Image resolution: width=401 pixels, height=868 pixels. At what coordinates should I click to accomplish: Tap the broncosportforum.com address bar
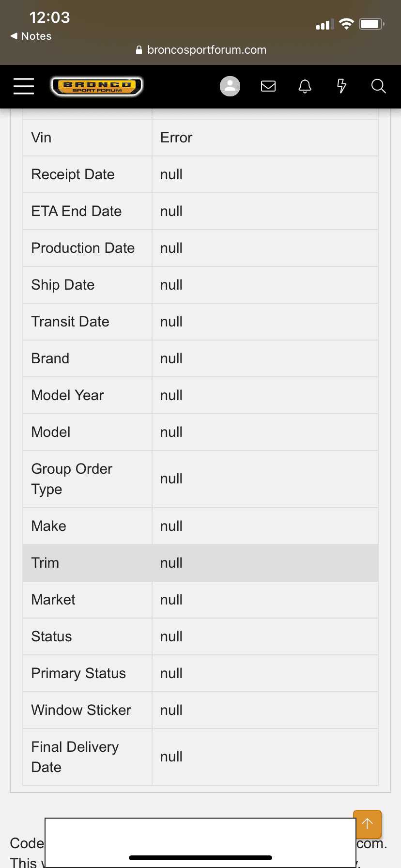click(206, 50)
